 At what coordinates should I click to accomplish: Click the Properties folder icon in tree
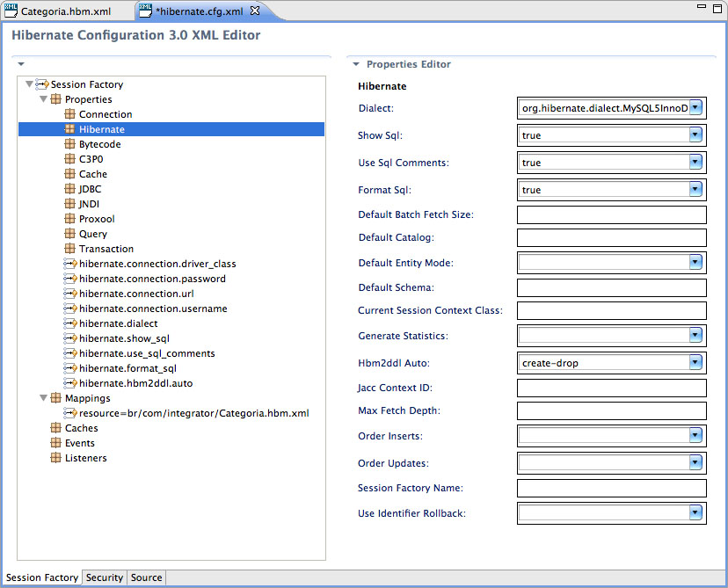55,99
